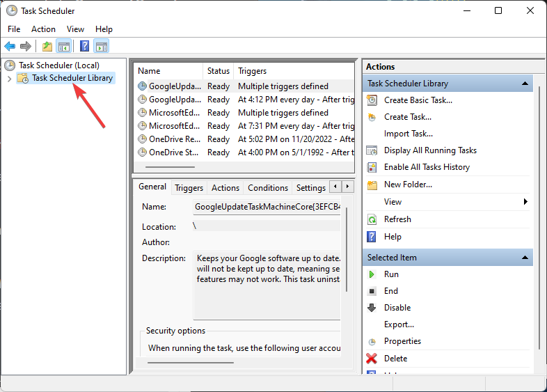Click the green Refresh icon

click(372, 219)
